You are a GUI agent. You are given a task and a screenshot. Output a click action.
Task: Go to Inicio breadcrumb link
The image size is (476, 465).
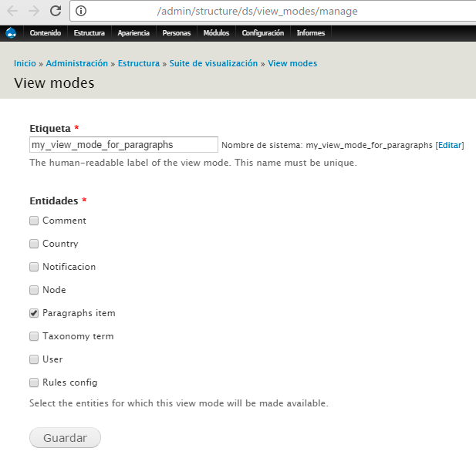pyautogui.click(x=25, y=63)
